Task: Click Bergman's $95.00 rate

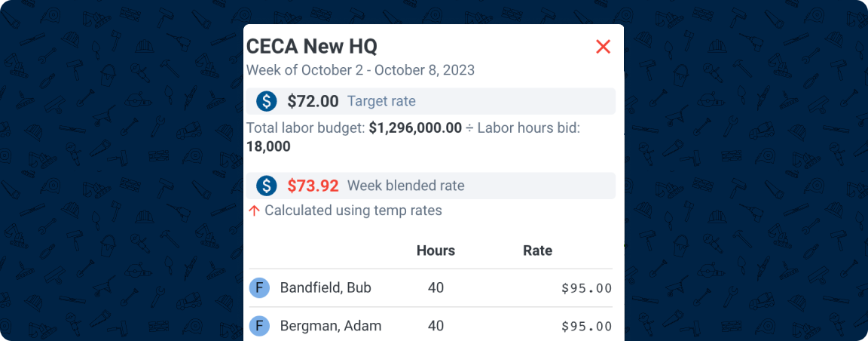Action: [x=586, y=326]
